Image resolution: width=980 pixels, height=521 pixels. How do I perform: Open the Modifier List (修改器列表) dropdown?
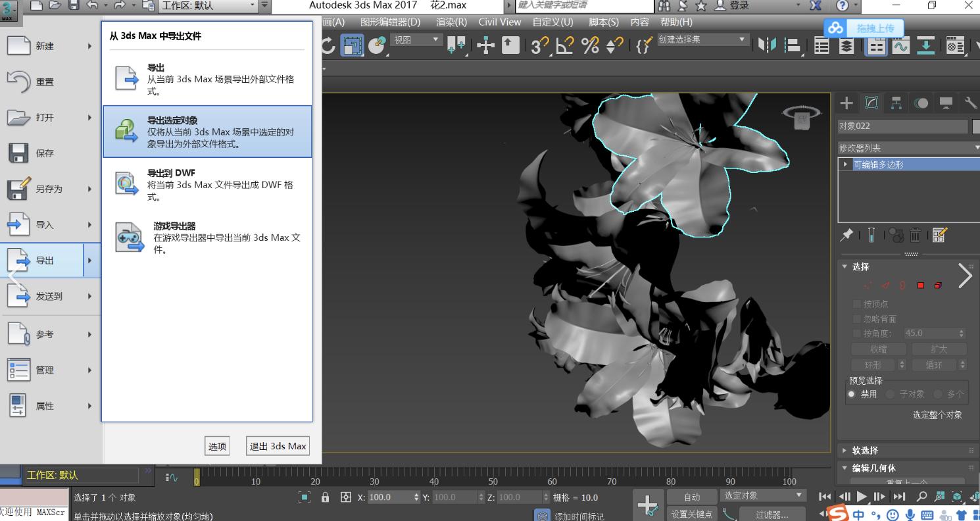pos(908,148)
